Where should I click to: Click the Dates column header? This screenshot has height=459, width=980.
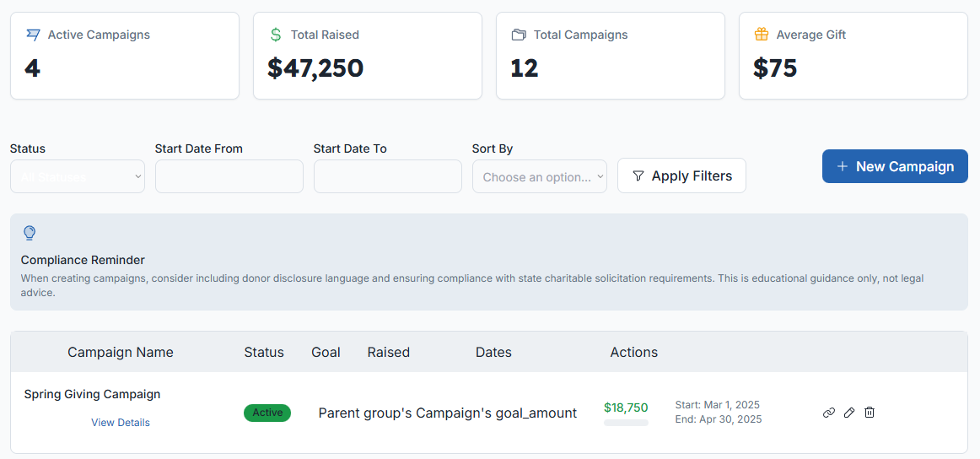[x=493, y=353]
